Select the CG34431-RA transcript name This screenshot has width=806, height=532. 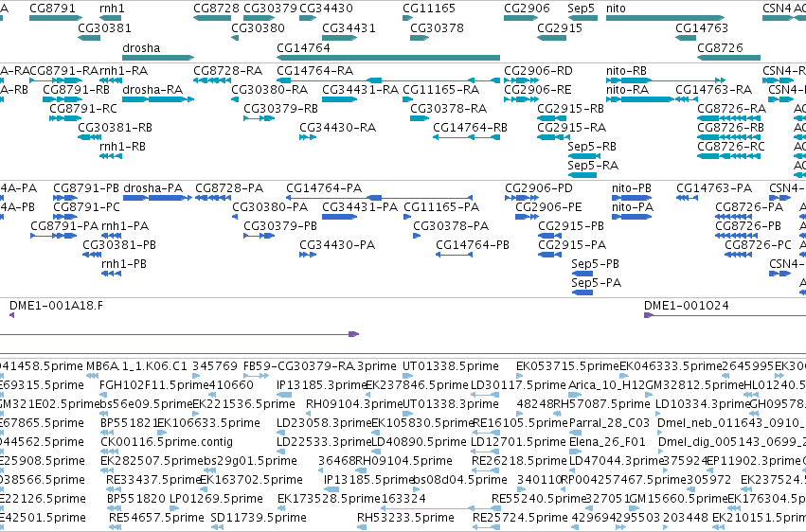(360, 90)
